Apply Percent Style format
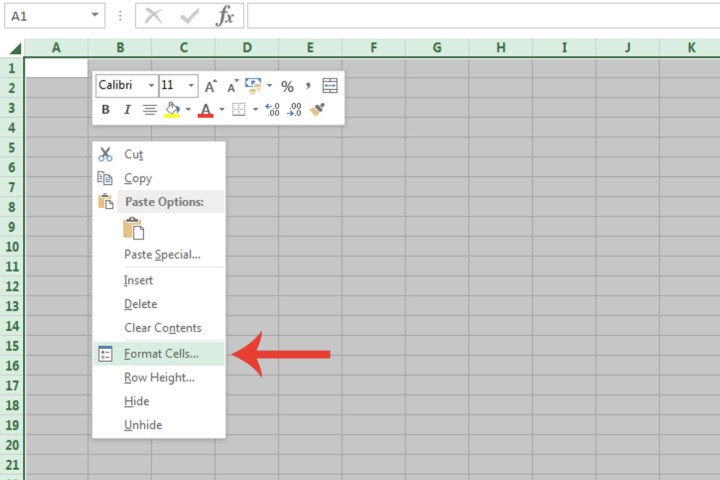720x480 pixels. tap(287, 86)
